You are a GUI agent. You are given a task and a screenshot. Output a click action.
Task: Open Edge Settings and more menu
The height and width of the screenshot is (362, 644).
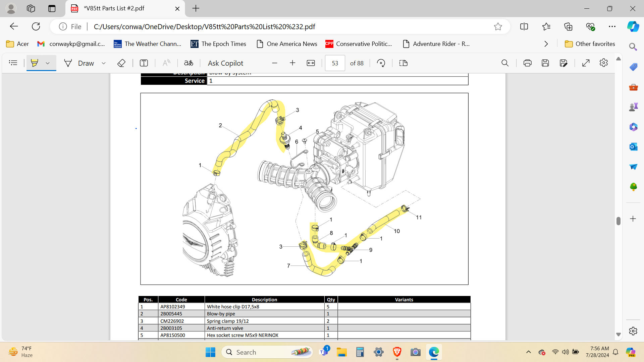(612, 26)
